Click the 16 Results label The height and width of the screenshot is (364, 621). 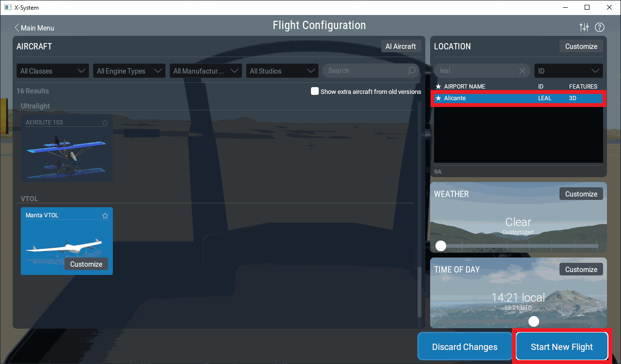(x=33, y=91)
